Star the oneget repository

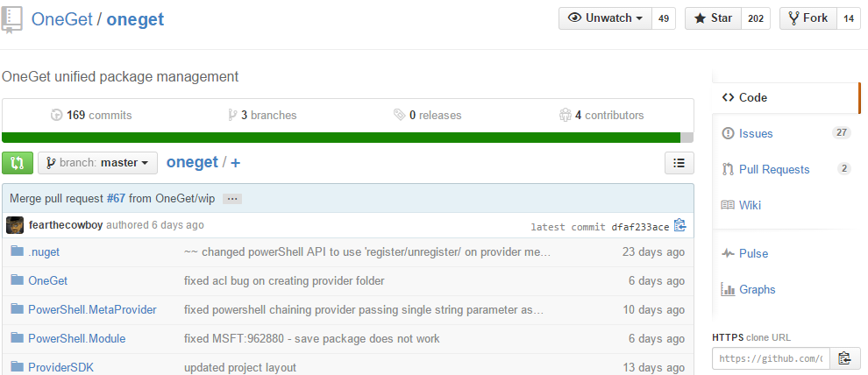point(714,18)
